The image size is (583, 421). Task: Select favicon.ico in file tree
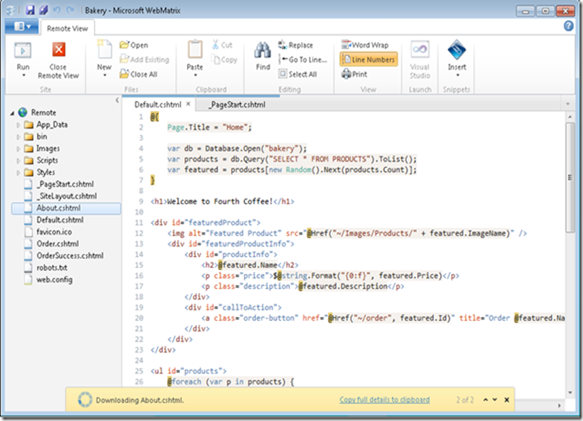tap(54, 232)
